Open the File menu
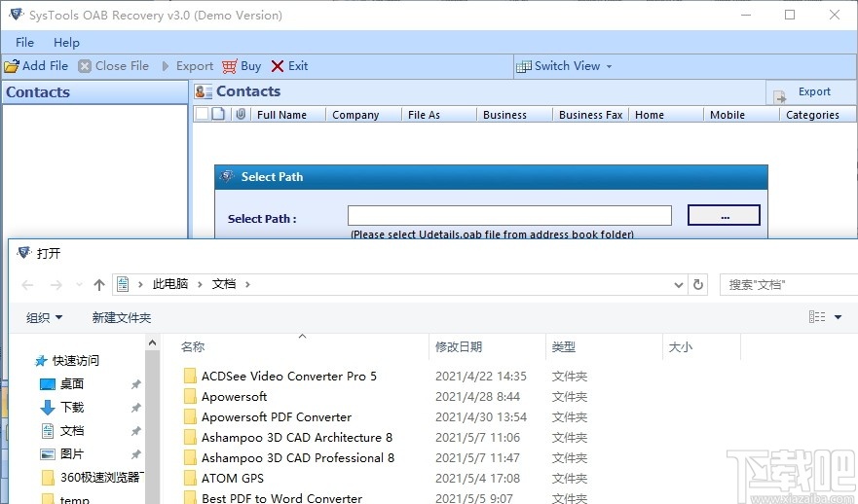This screenshot has width=858, height=504. 24,42
